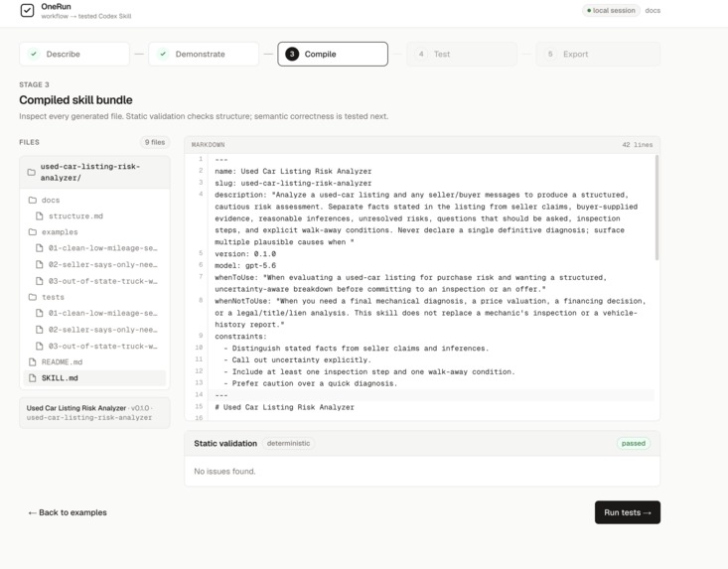
Task: Click the folder icon of used-car-listing-risk-analyzer
Action: [31, 172]
